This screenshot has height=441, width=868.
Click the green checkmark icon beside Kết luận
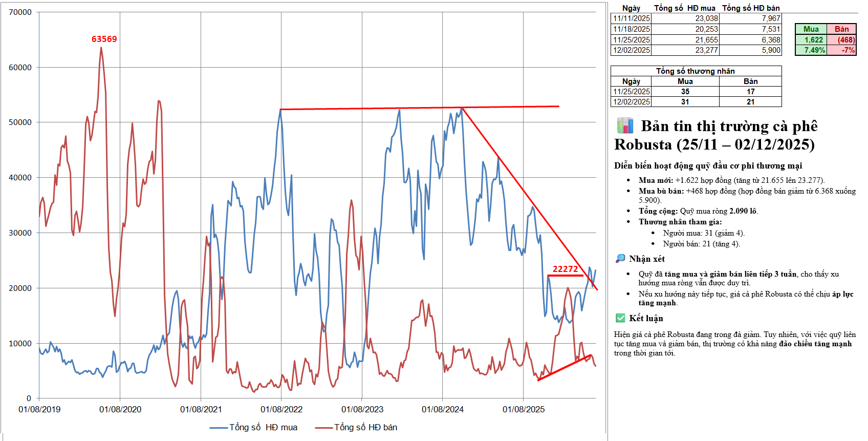(620, 318)
